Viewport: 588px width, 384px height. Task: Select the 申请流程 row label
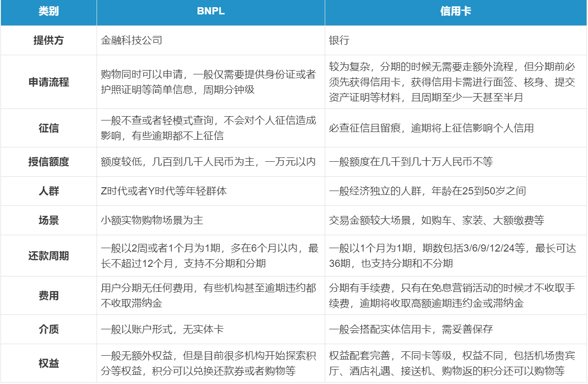point(48,81)
